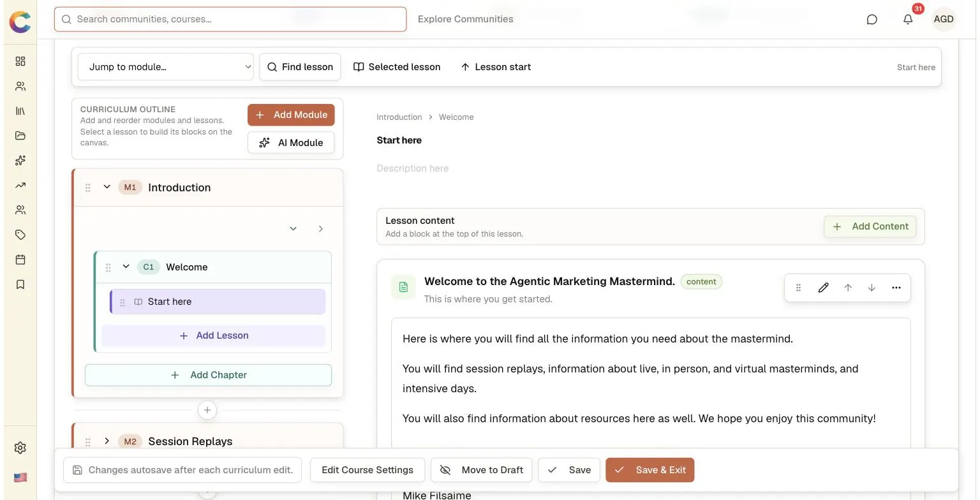Open the three-dot menu on content block
Image resolution: width=980 pixels, height=500 pixels.
(896, 288)
